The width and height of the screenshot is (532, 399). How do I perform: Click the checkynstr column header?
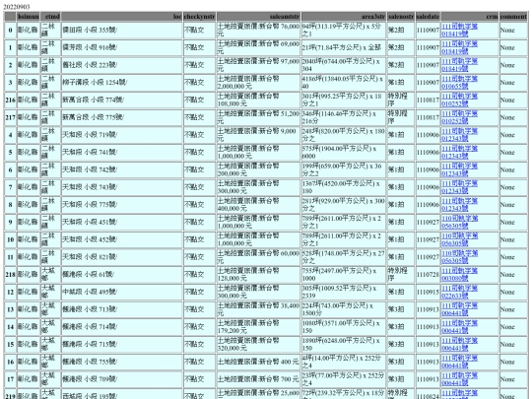point(199,17)
